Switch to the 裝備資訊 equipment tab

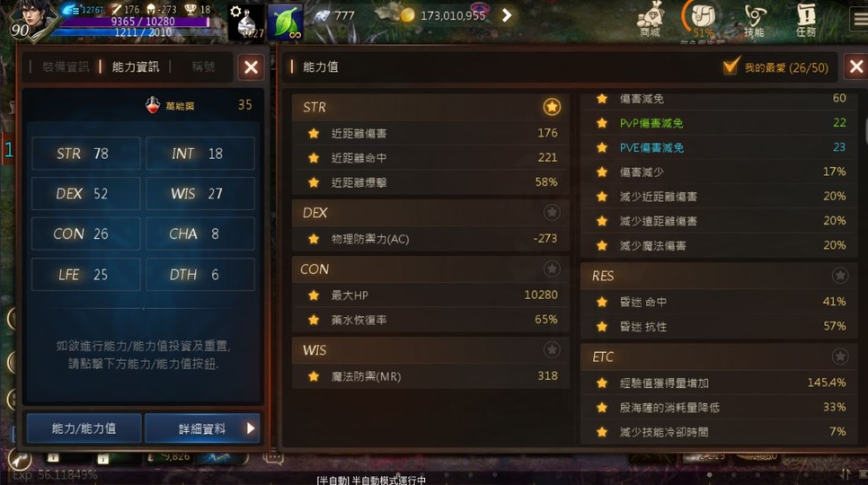coord(66,67)
